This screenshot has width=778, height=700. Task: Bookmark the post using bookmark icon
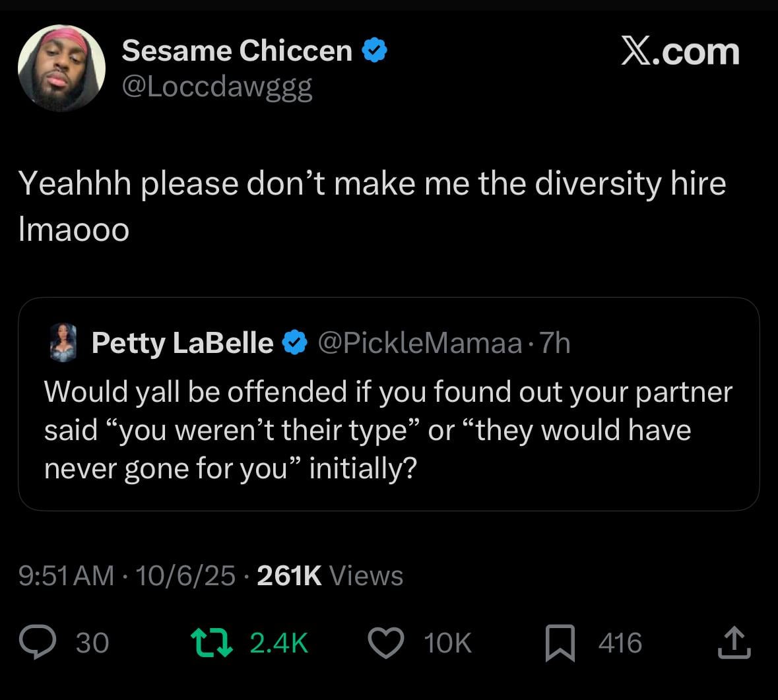pyautogui.click(x=560, y=643)
